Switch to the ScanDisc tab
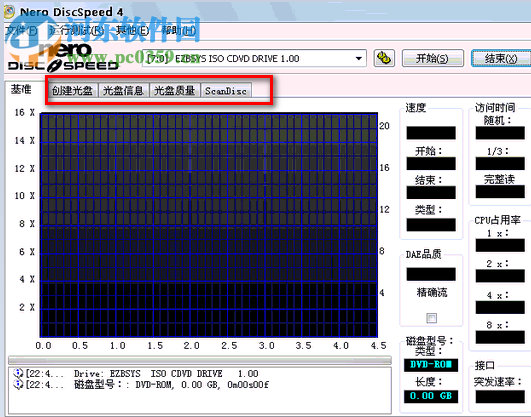 click(x=226, y=91)
